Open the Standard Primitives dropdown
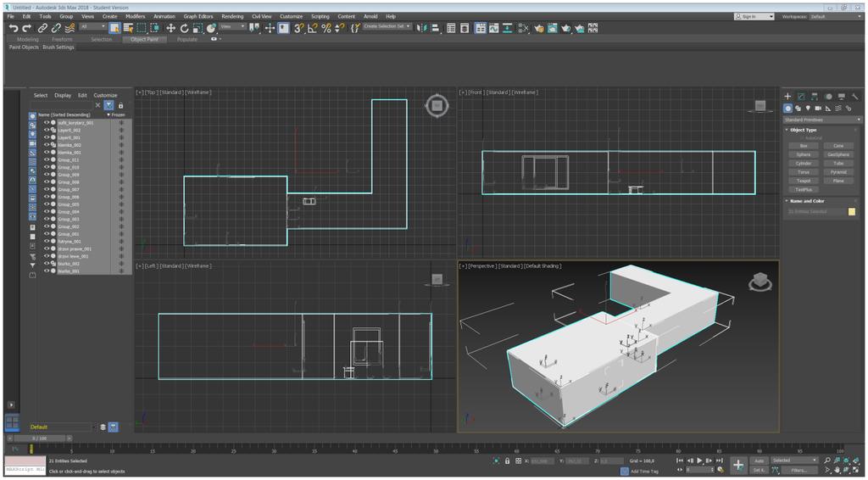This screenshot has width=868, height=480. [x=822, y=120]
